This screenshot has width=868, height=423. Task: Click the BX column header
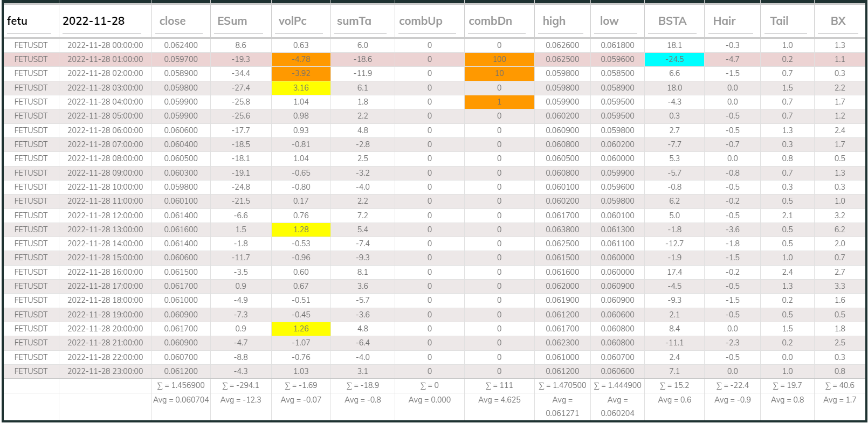tap(838, 21)
